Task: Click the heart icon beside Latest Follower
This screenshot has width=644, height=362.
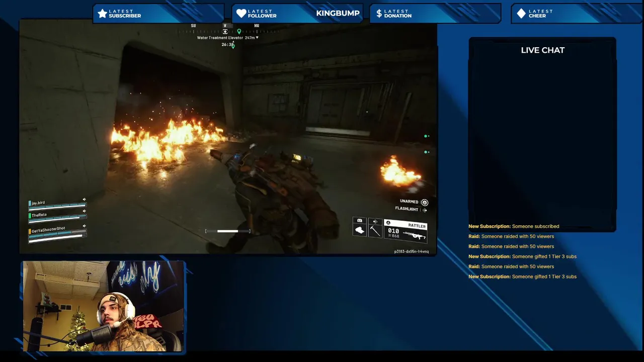Action: click(242, 14)
